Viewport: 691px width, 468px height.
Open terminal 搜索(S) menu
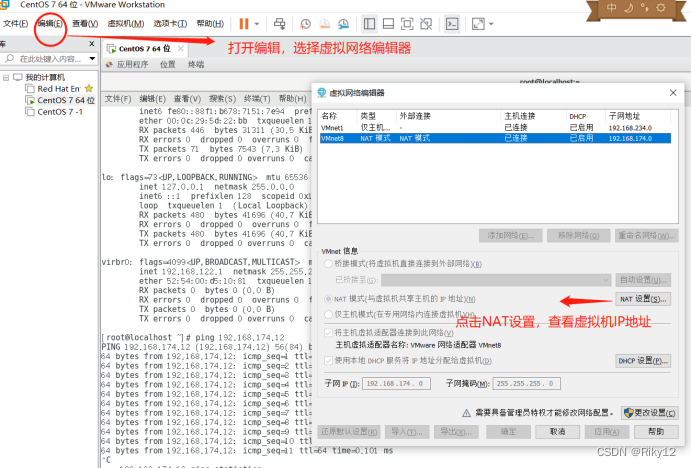tap(222, 99)
